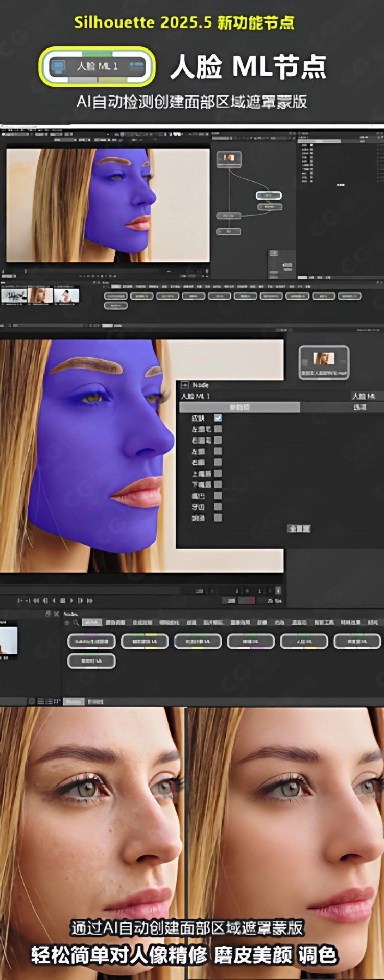Uncheck the first checked skin option checkbox

click(218, 418)
